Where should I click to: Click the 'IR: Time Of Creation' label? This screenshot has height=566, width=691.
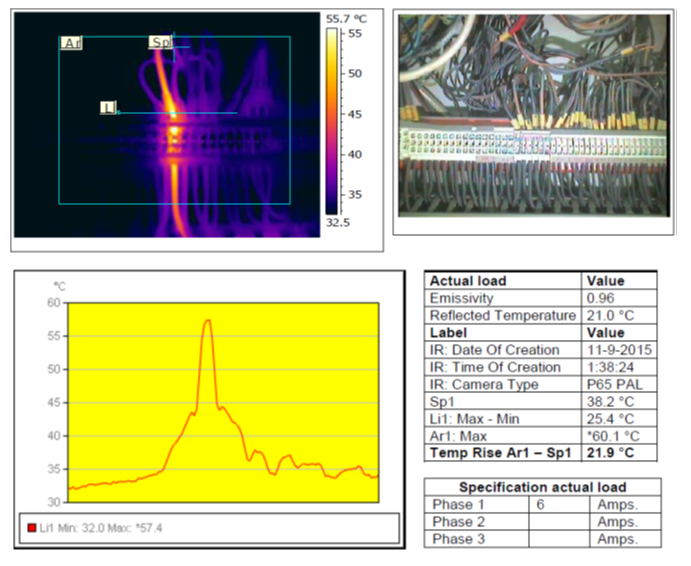click(495, 367)
